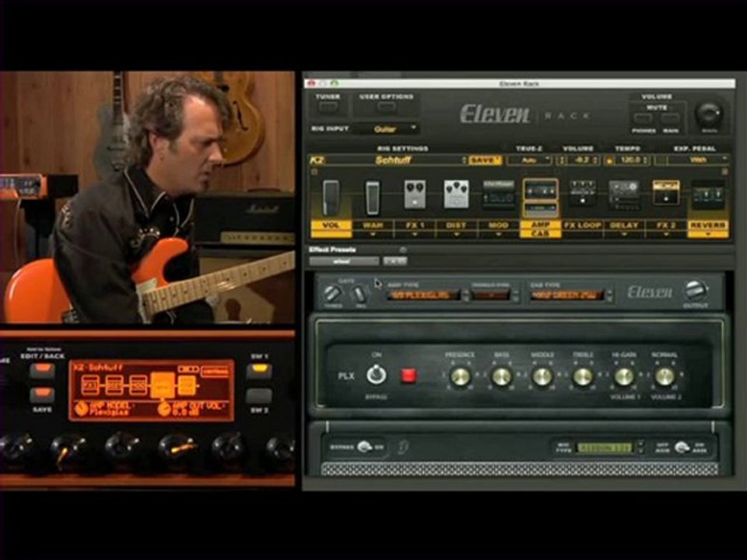Expand the arrow under FX 1
Screen dimensions: 747x560
[x=415, y=234]
